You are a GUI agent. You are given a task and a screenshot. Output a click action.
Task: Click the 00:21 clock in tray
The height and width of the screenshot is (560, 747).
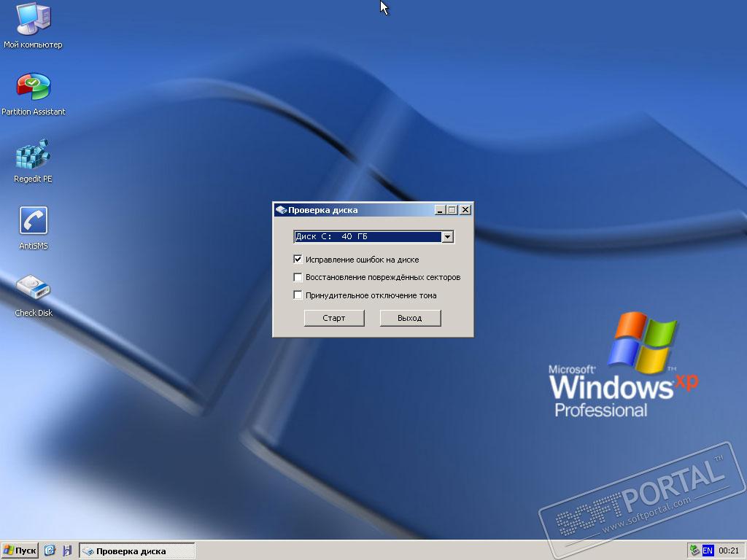coord(729,551)
